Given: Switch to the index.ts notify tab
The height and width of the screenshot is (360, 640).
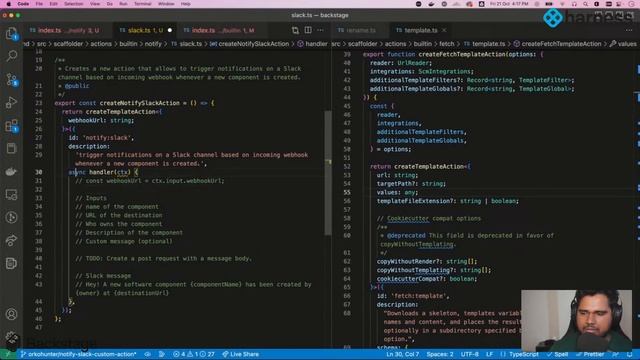Looking at the screenshot, I should (68, 30).
